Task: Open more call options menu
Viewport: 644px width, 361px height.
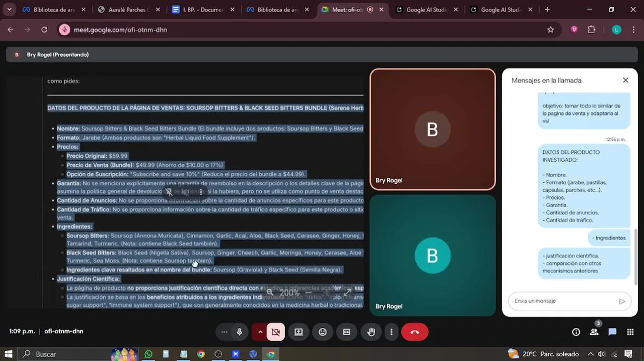Action: pos(391,332)
